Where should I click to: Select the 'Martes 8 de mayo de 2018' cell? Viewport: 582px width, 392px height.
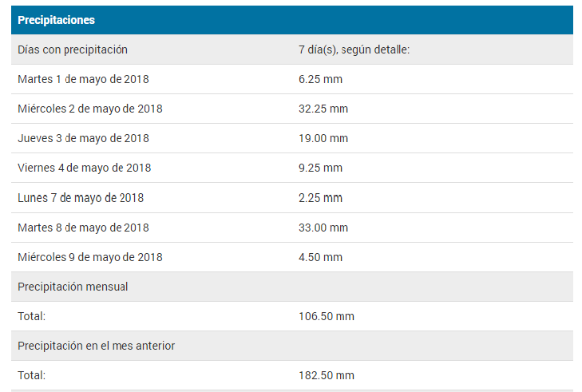pos(83,228)
